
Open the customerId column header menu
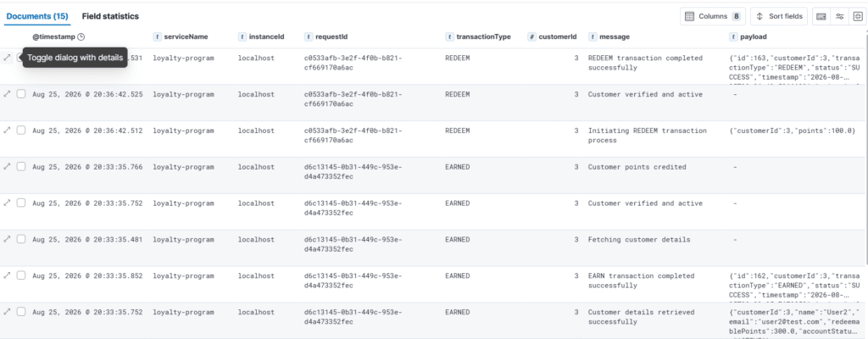pos(552,37)
